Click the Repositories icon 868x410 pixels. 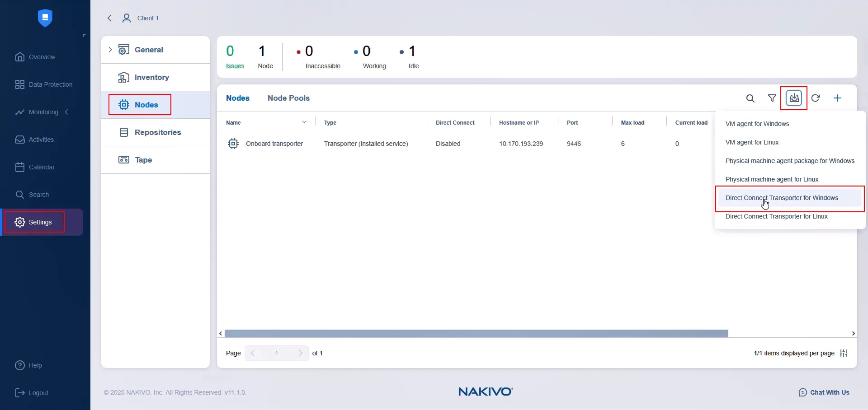click(124, 132)
